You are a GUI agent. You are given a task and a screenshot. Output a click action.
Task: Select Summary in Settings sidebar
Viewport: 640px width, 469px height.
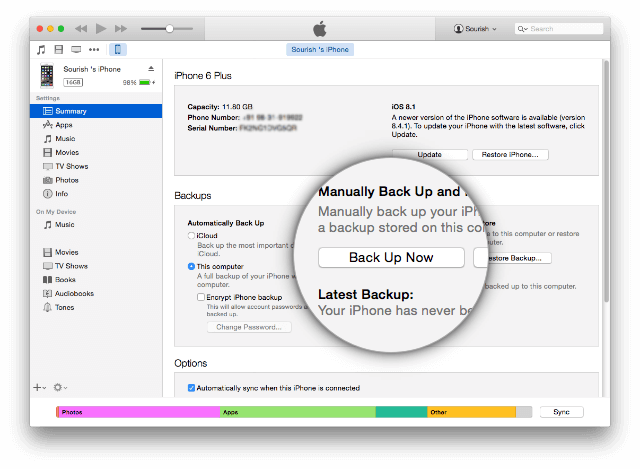pyautogui.click(x=96, y=111)
